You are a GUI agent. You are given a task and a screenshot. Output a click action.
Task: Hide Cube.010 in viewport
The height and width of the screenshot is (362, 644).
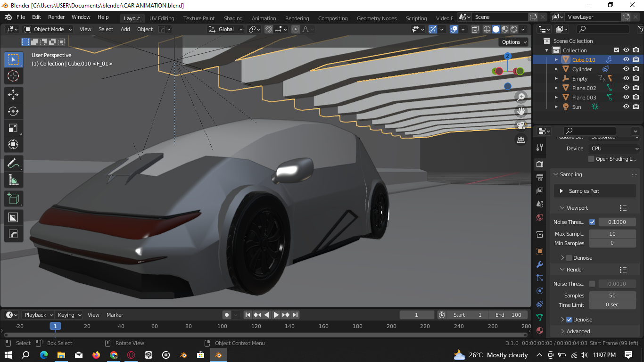point(626,59)
